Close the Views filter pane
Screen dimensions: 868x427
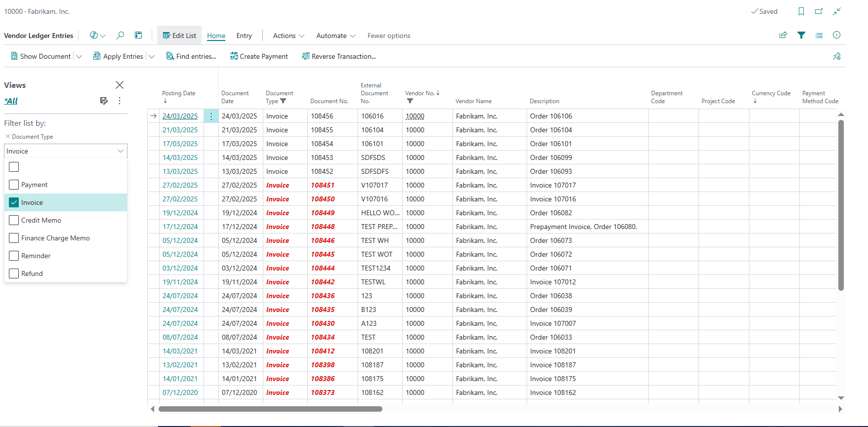120,85
